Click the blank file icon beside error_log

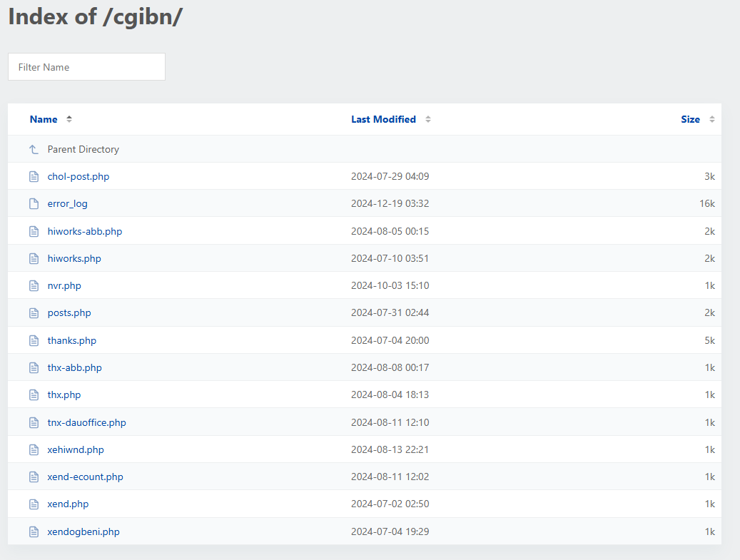pos(34,203)
